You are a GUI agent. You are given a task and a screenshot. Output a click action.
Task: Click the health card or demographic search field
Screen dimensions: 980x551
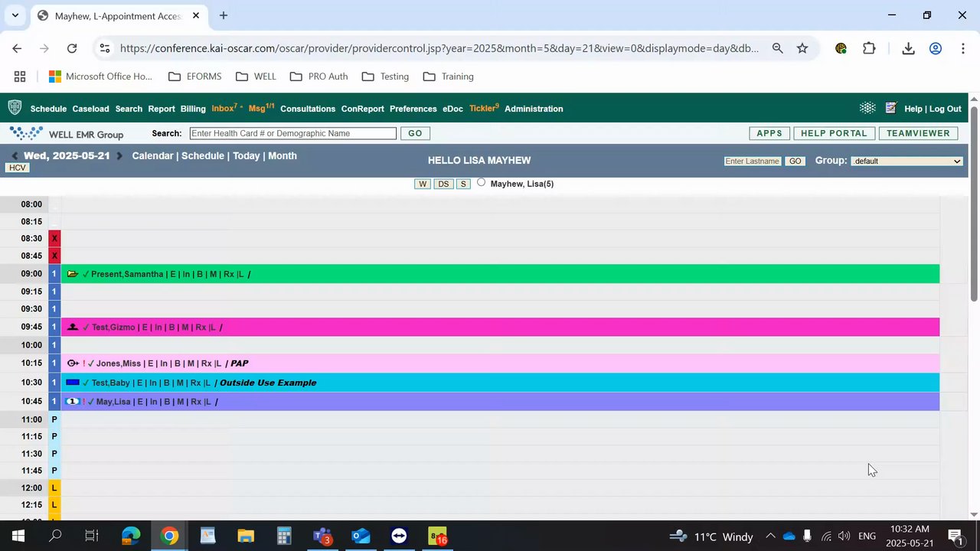point(293,133)
